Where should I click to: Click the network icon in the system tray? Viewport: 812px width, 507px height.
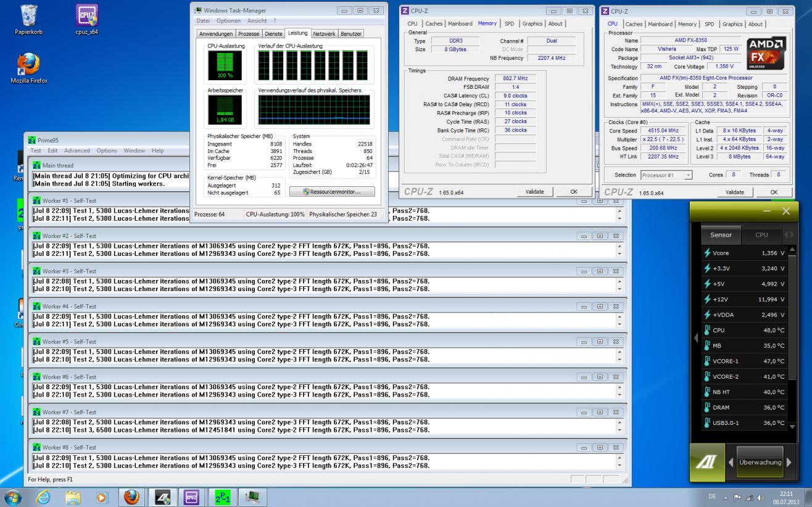coord(749,497)
